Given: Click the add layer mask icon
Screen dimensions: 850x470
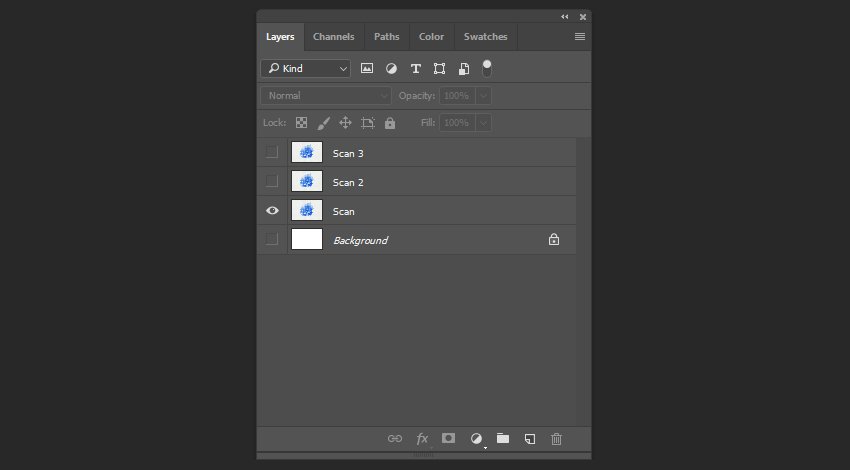Looking at the screenshot, I should tap(449, 438).
